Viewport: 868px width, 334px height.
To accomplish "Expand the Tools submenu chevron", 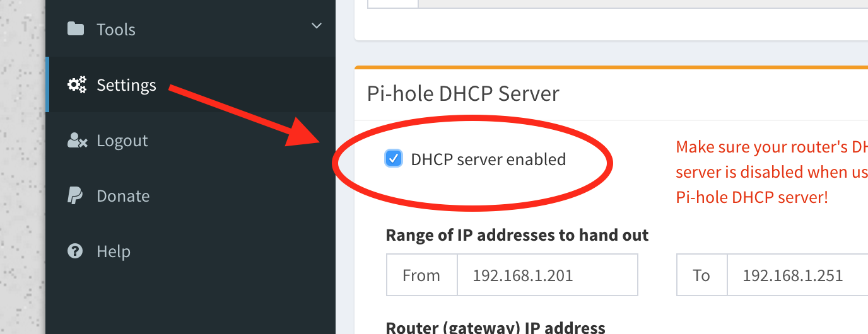I will pos(317,26).
